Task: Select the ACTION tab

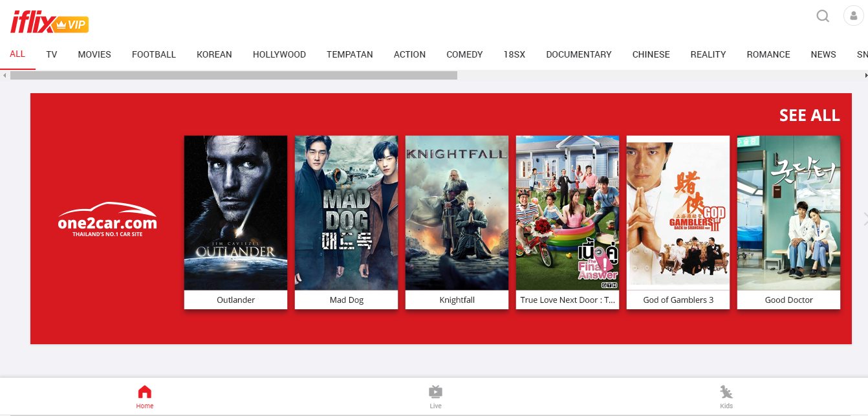Action: pyautogui.click(x=409, y=54)
